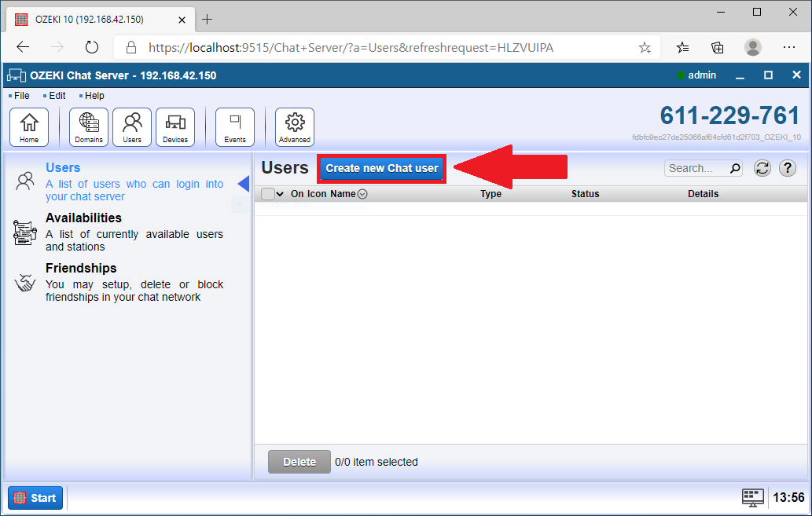The width and height of the screenshot is (812, 516).
Task: Refresh the Users list
Action: 762,167
